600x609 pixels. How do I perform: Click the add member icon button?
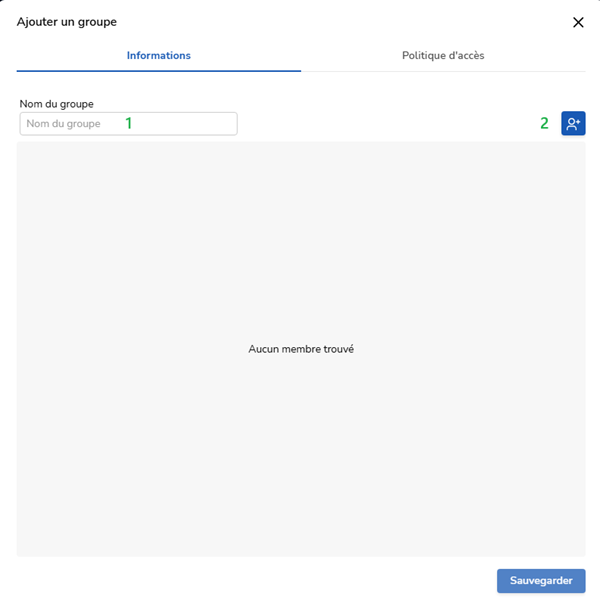click(x=573, y=123)
